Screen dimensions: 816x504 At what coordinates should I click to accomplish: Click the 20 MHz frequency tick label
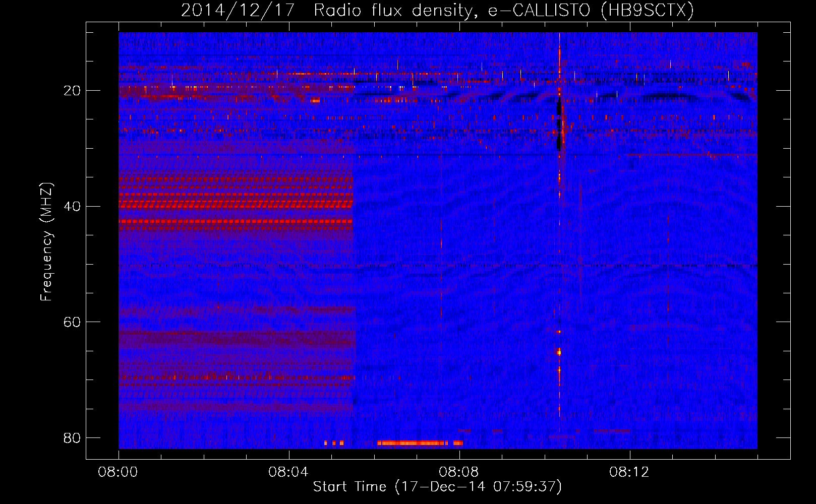click(x=72, y=91)
